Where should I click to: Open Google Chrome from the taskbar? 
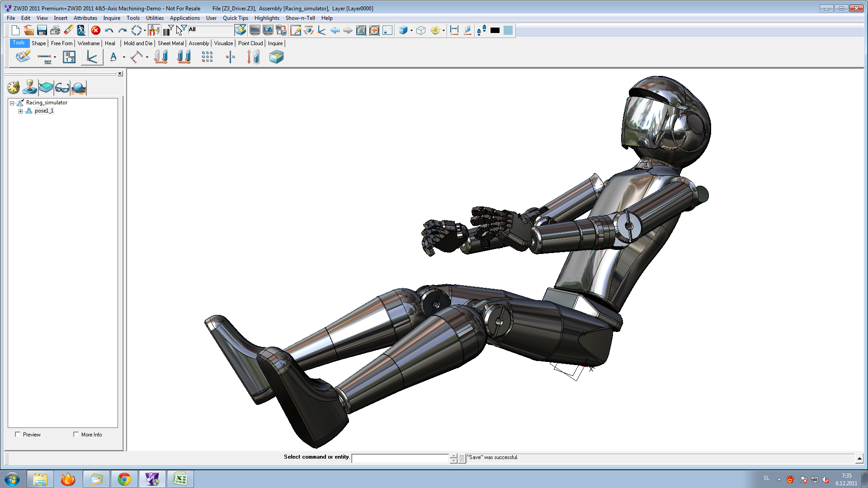point(124,479)
